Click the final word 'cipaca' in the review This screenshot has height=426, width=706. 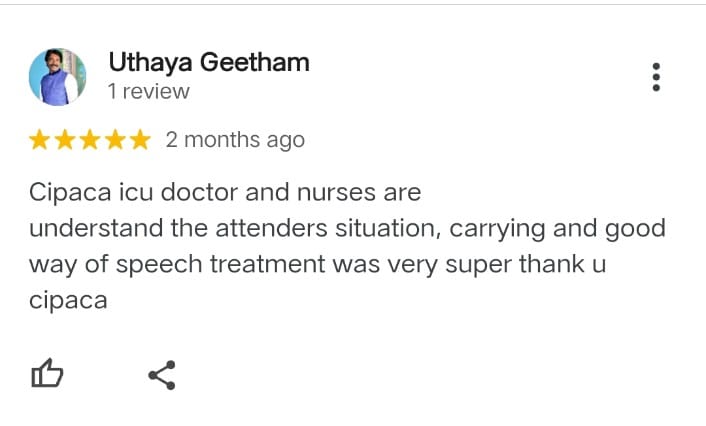point(68,299)
